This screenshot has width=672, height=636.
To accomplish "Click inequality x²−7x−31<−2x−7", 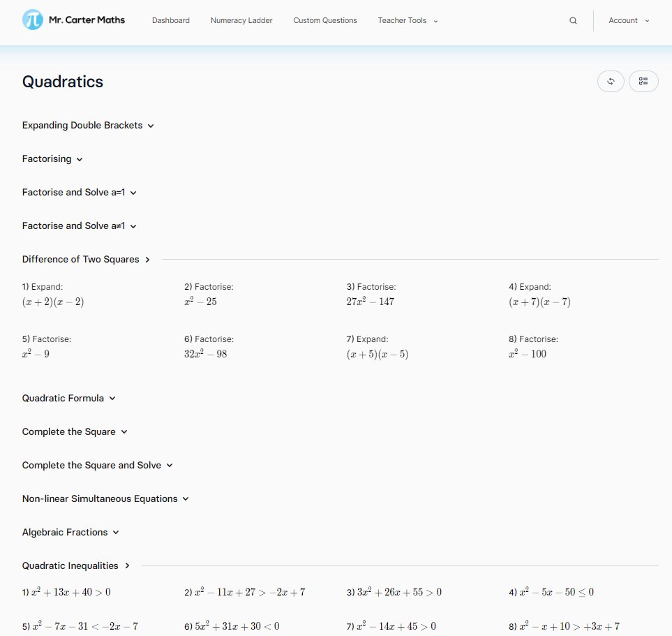I will coord(80,626).
